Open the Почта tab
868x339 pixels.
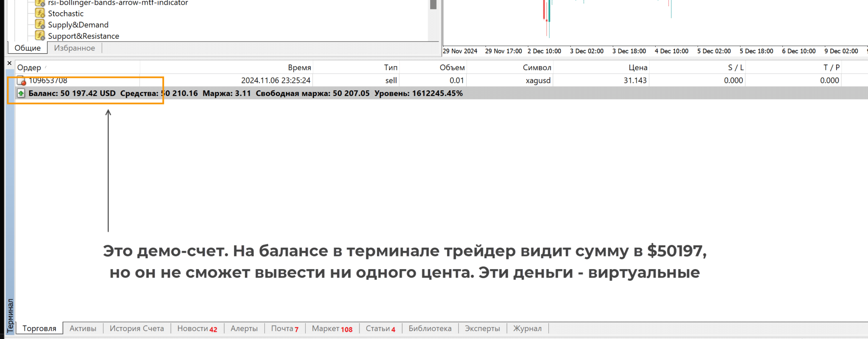click(x=284, y=328)
